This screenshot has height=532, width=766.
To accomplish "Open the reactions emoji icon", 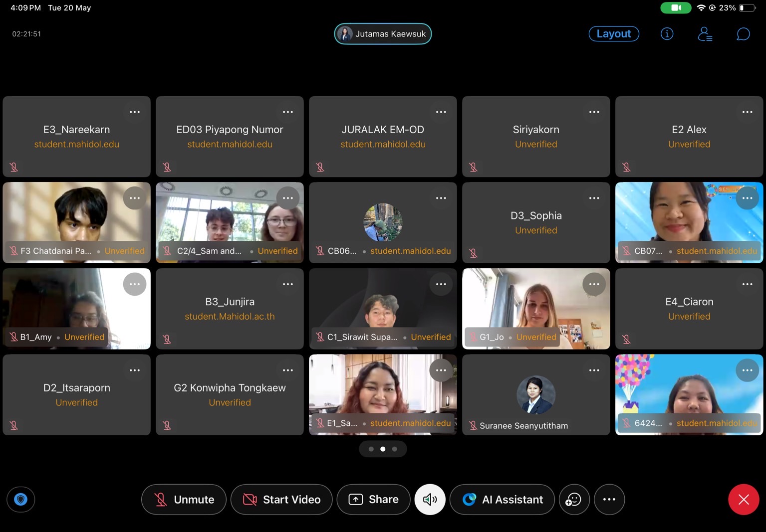I will pyautogui.click(x=574, y=499).
